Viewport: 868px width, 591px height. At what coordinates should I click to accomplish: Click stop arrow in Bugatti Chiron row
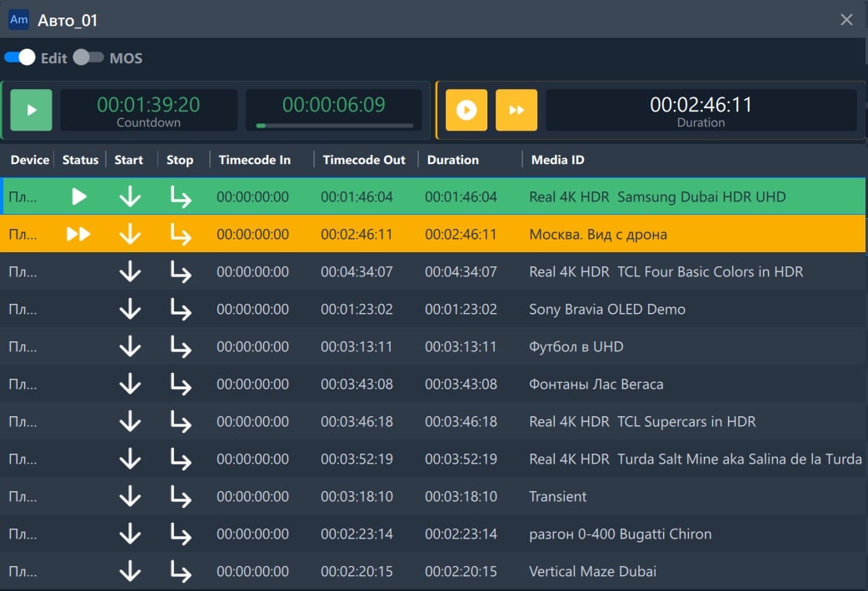pos(181,534)
